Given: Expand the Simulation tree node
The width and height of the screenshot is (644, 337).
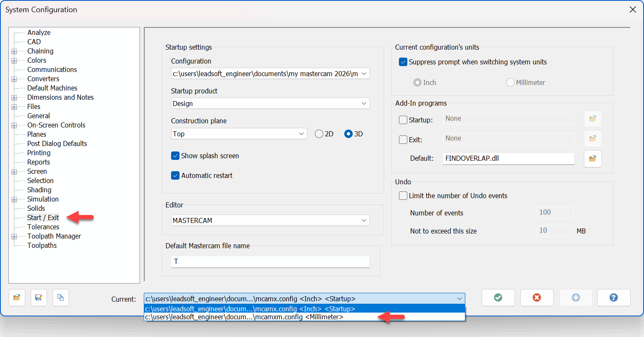Looking at the screenshot, I should pos(14,199).
